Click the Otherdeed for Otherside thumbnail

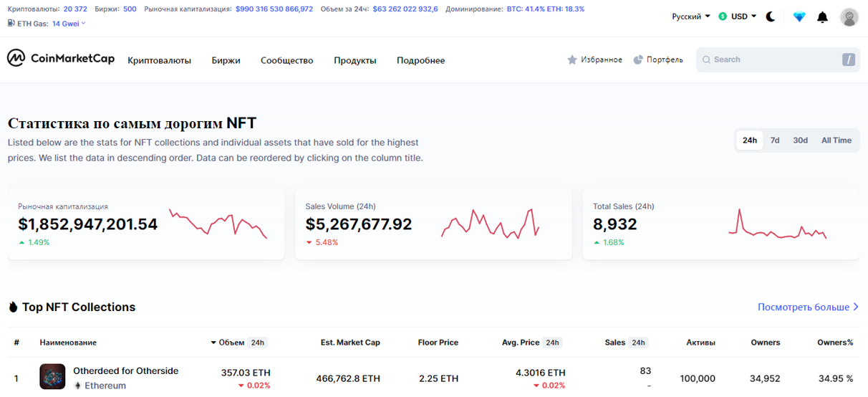52,377
